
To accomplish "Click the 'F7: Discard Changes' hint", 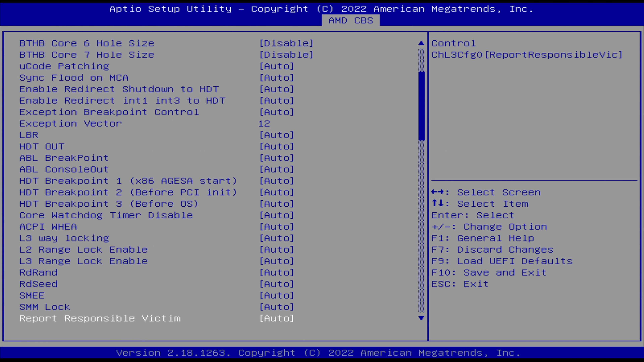I will pyautogui.click(x=492, y=250).
